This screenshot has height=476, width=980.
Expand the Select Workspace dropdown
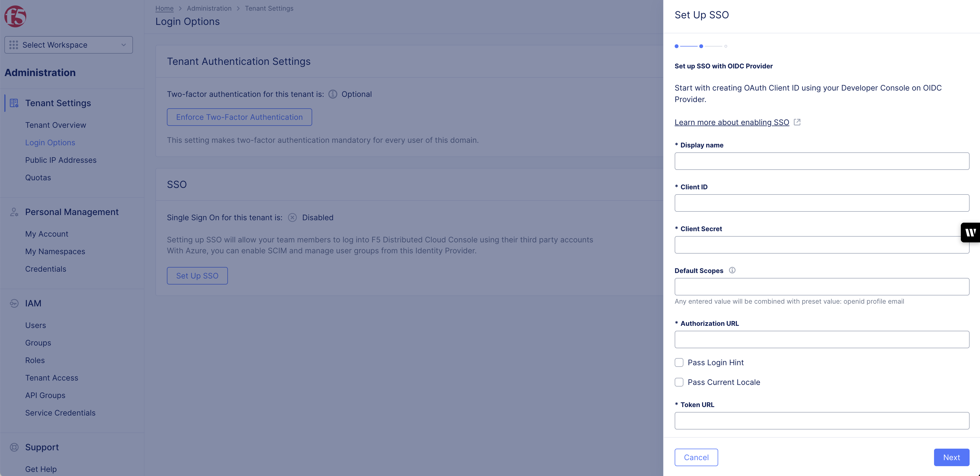[123, 45]
